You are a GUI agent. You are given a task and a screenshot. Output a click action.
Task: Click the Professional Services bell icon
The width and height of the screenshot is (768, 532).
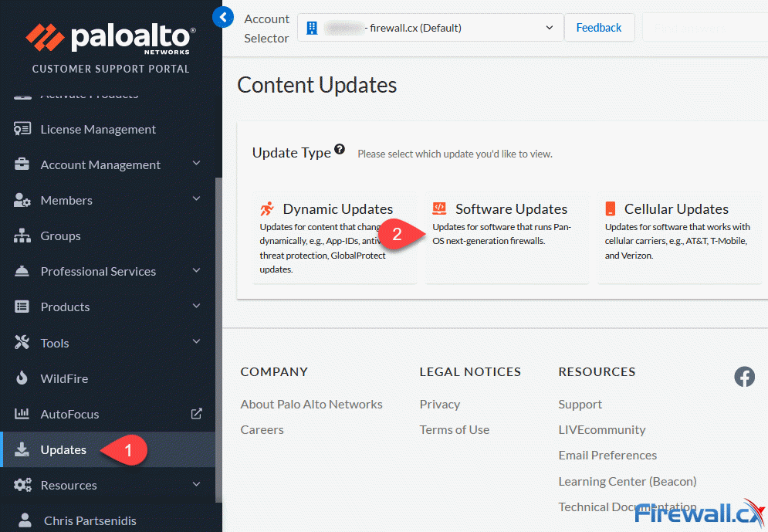[x=22, y=271]
